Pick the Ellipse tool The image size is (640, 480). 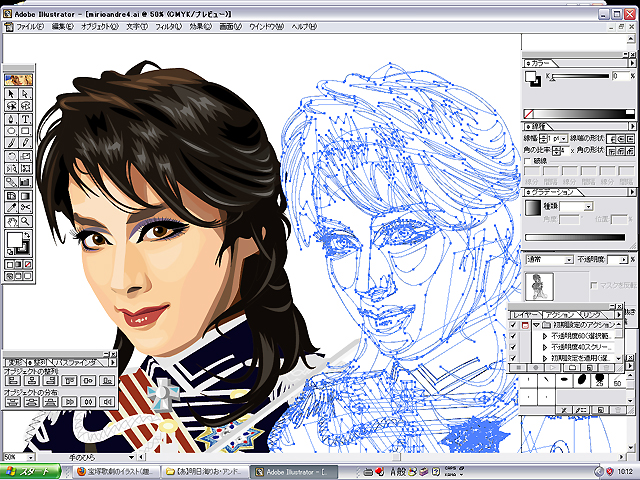tap(11, 130)
